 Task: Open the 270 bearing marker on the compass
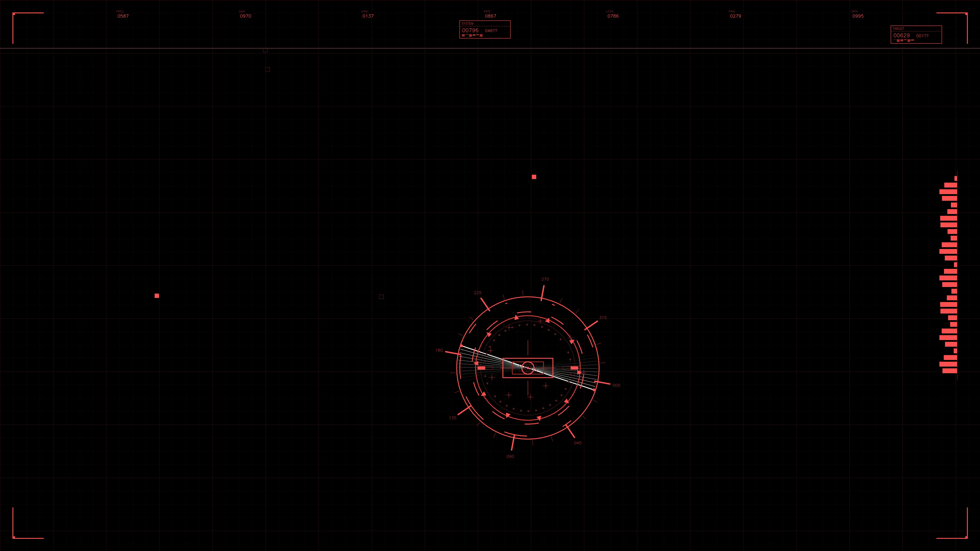click(545, 279)
